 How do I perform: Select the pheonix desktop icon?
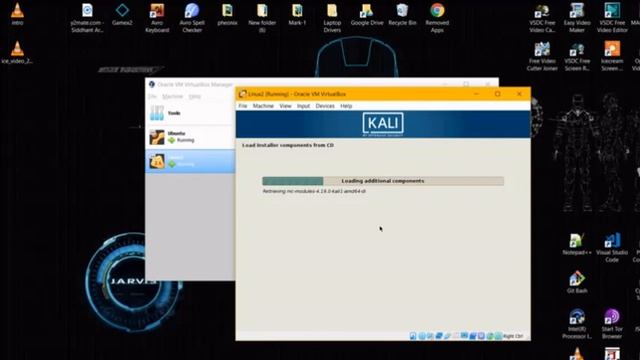pyautogui.click(x=227, y=15)
